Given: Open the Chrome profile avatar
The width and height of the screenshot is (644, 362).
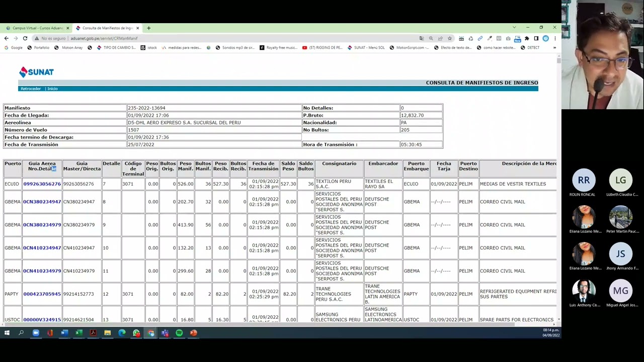Looking at the screenshot, I should [545, 38].
